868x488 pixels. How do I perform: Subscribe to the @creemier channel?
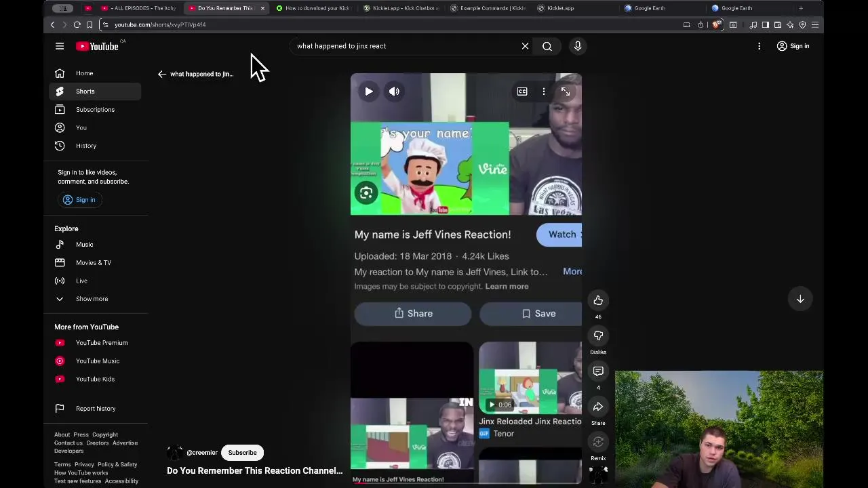[242, 453]
